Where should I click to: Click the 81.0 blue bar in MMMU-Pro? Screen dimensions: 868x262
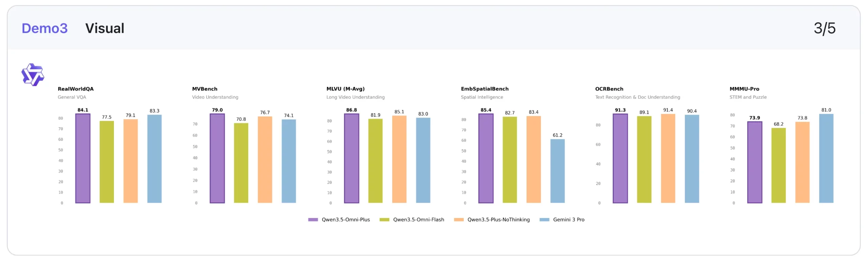[826, 158]
